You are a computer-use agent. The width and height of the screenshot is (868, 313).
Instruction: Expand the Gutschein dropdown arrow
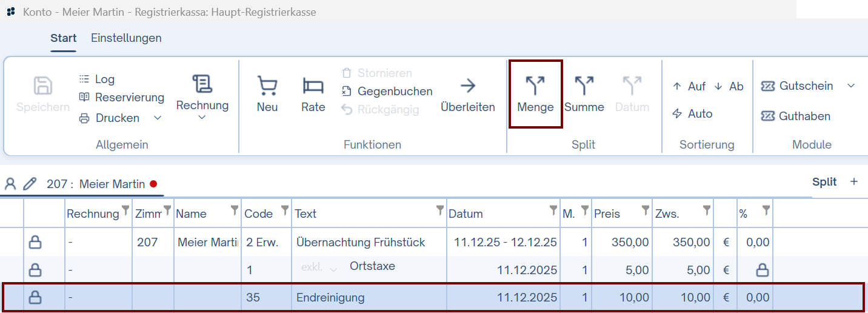click(851, 86)
